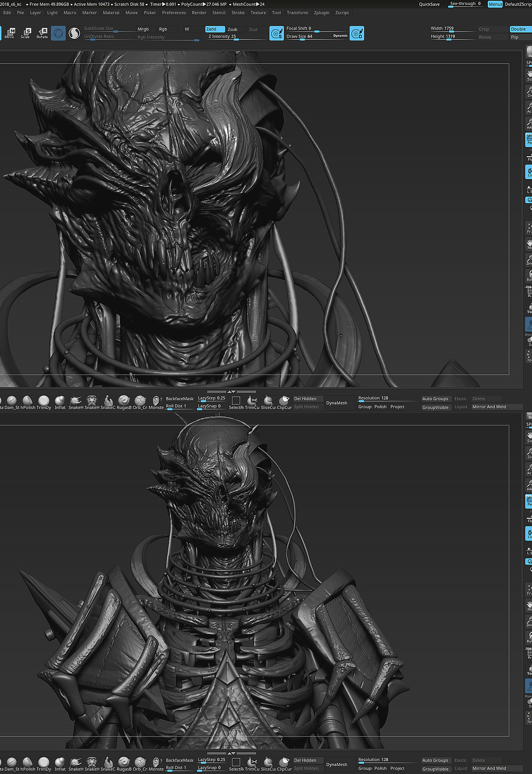Expand the Macro palette menu
532x774 pixels.
[x=70, y=13]
